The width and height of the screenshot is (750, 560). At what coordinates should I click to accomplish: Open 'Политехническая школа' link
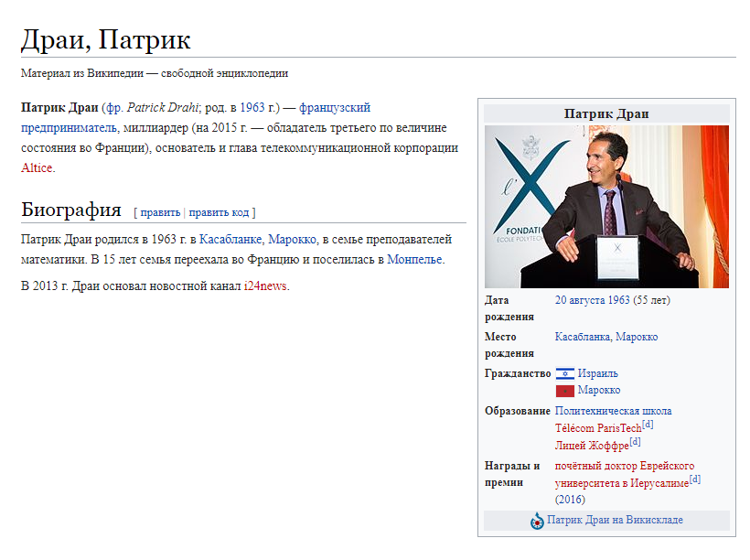click(x=613, y=411)
